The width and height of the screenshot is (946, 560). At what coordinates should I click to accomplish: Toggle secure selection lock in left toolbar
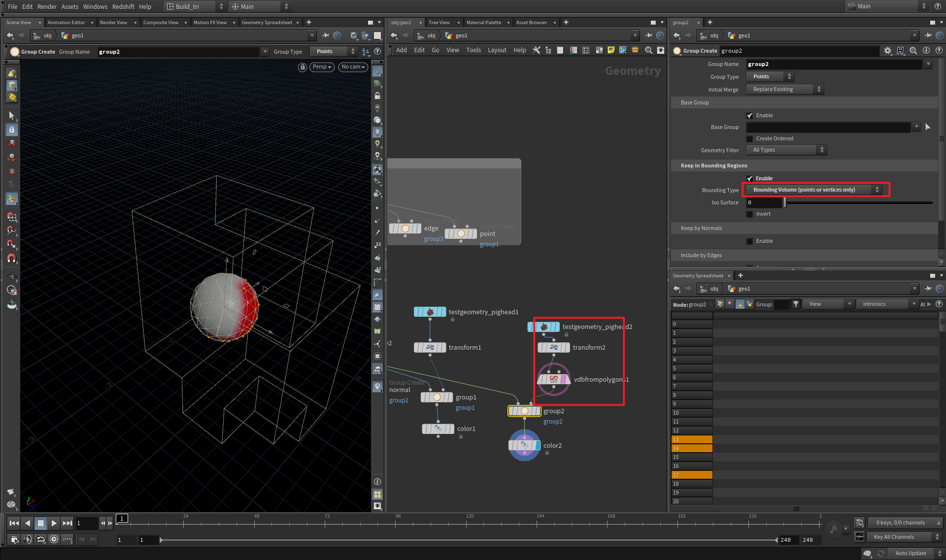[12, 130]
